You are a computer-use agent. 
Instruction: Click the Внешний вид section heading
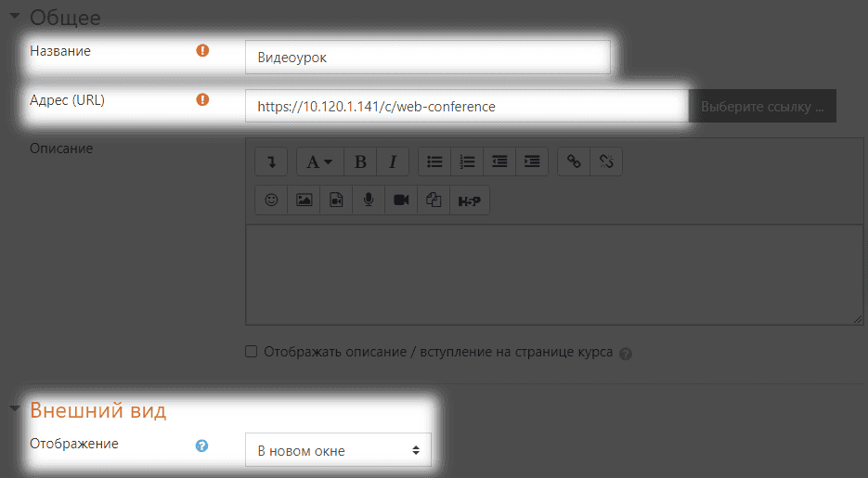pos(98,410)
